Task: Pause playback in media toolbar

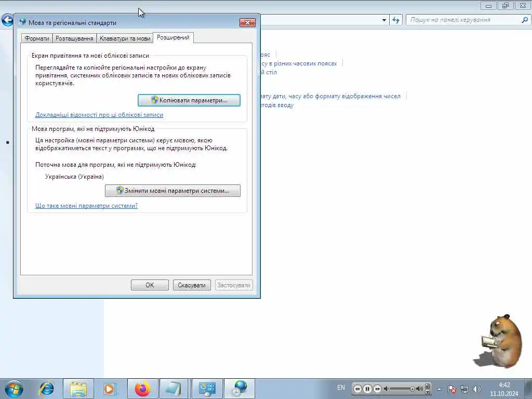Action: (x=367, y=389)
